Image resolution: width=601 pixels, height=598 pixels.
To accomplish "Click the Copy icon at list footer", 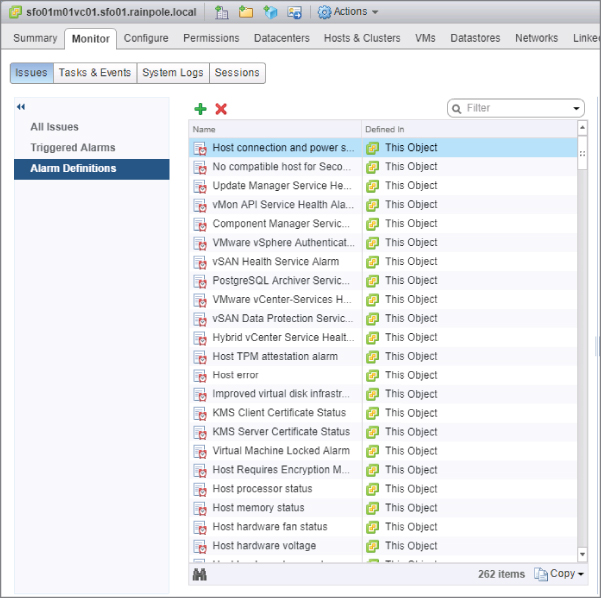I will point(541,574).
